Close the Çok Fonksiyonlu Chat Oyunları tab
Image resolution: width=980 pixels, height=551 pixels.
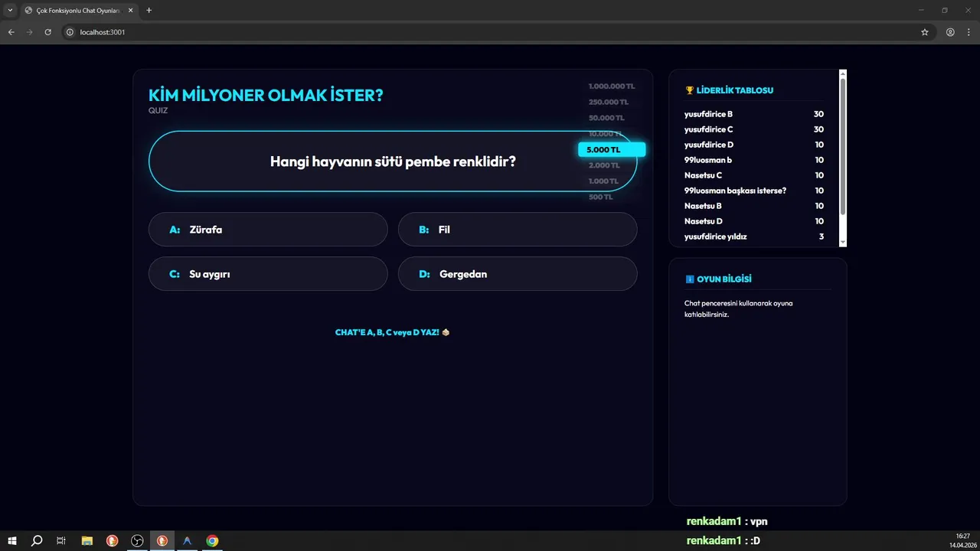[130, 10]
